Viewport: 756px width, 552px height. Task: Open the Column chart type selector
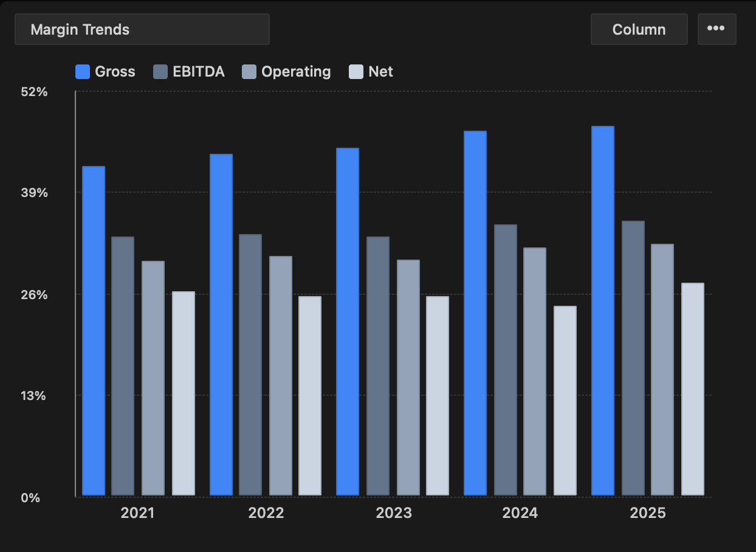[639, 29]
